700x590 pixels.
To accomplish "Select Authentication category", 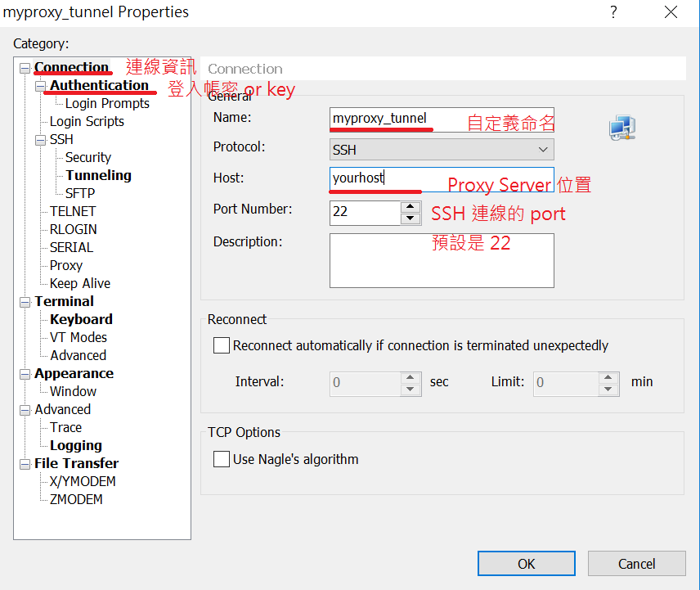I will (99, 85).
